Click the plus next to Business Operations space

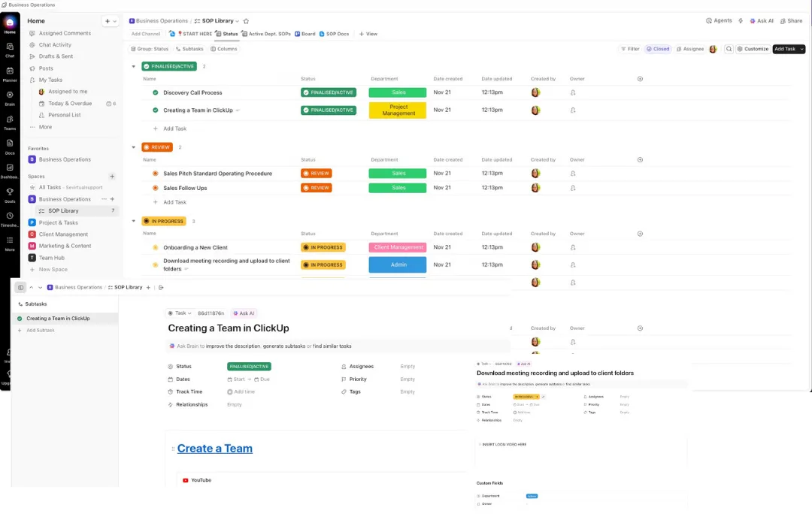point(112,199)
